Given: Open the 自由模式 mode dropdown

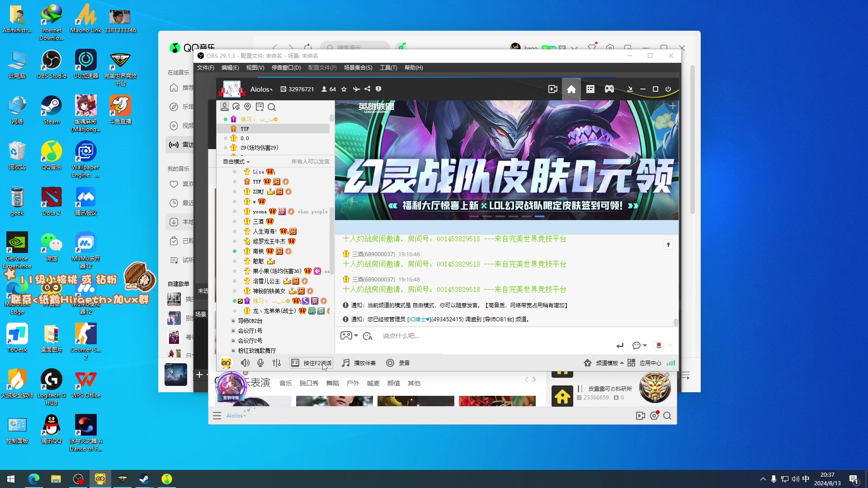Looking at the screenshot, I should (x=236, y=162).
